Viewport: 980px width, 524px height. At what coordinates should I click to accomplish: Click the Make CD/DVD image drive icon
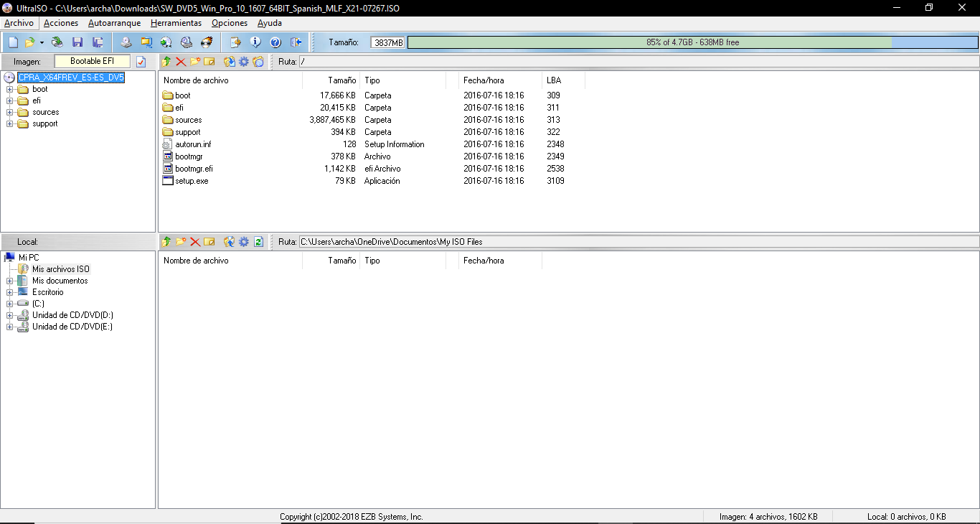pos(126,42)
